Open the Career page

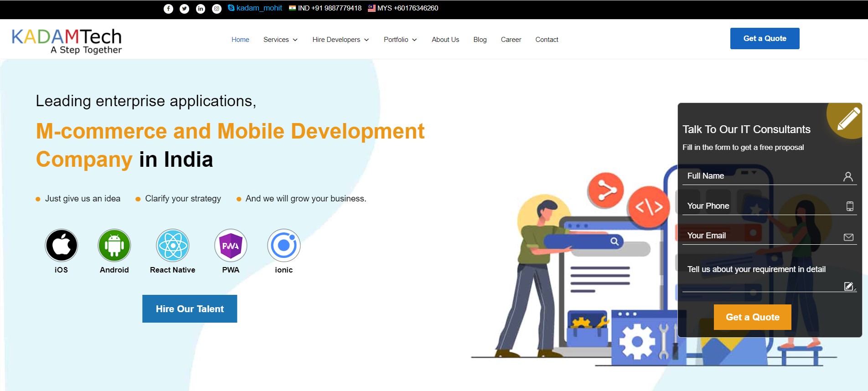pos(511,40)
